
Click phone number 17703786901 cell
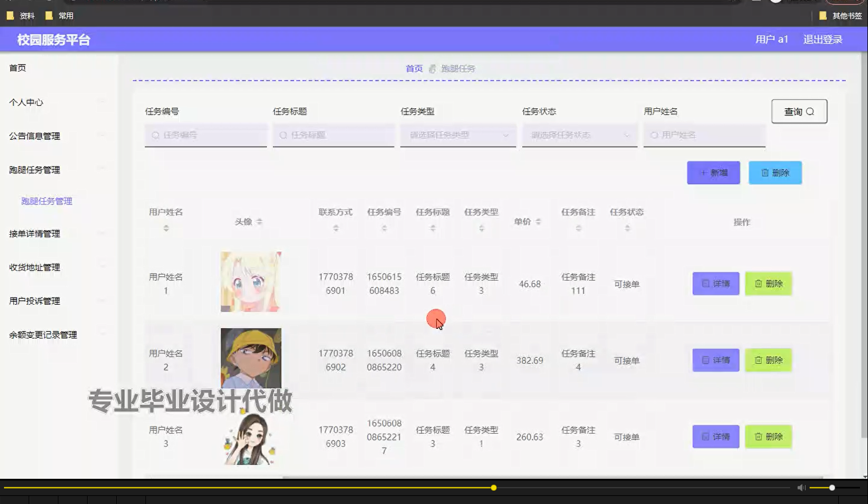(336, 283)
